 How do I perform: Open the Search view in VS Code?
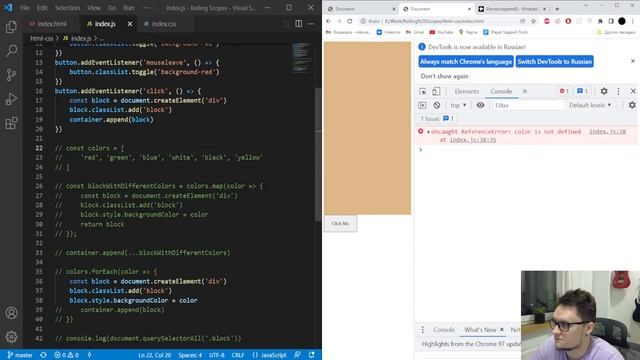tap(11, 51)
